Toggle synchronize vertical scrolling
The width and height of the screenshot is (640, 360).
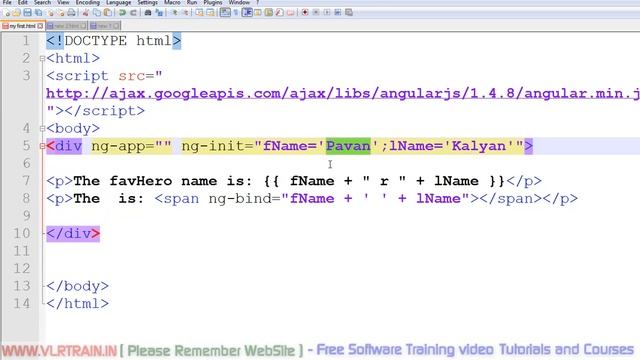[x=200, y=13]
